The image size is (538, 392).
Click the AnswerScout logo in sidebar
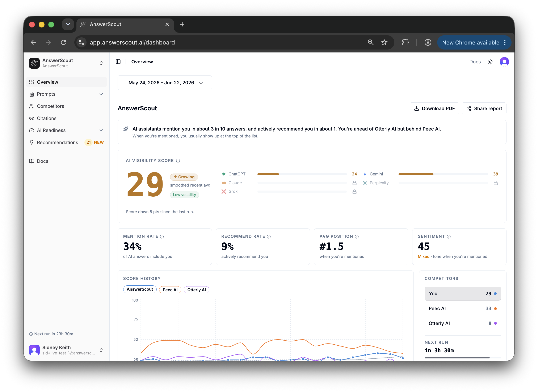point(34,63)
